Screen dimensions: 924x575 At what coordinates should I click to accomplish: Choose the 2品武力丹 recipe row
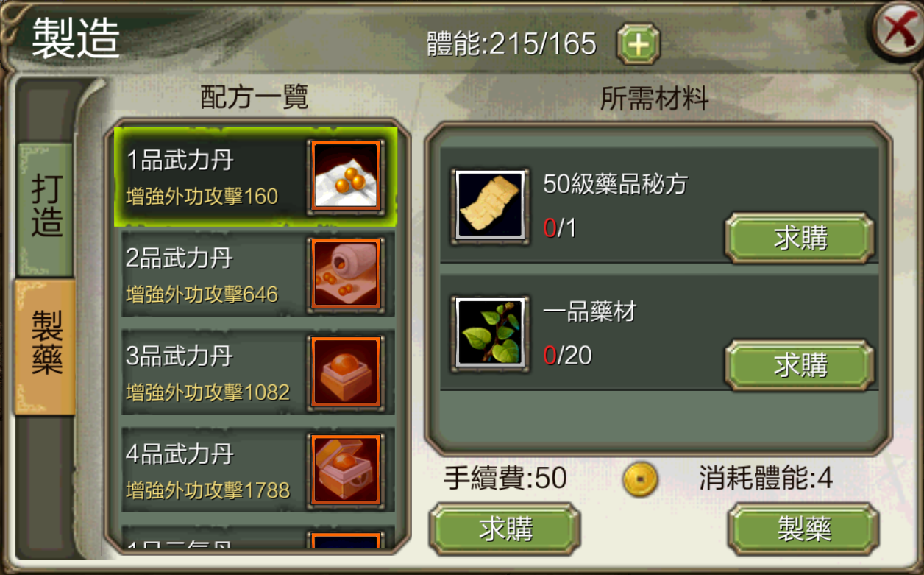point(257,273)
